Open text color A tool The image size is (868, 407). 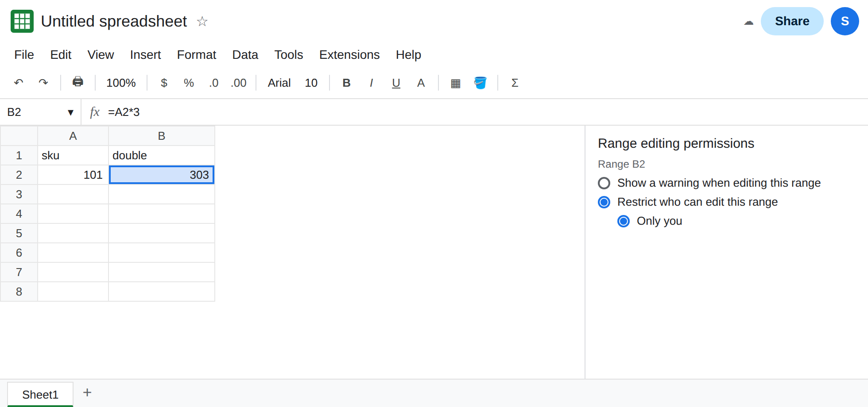tap(421, 83)
